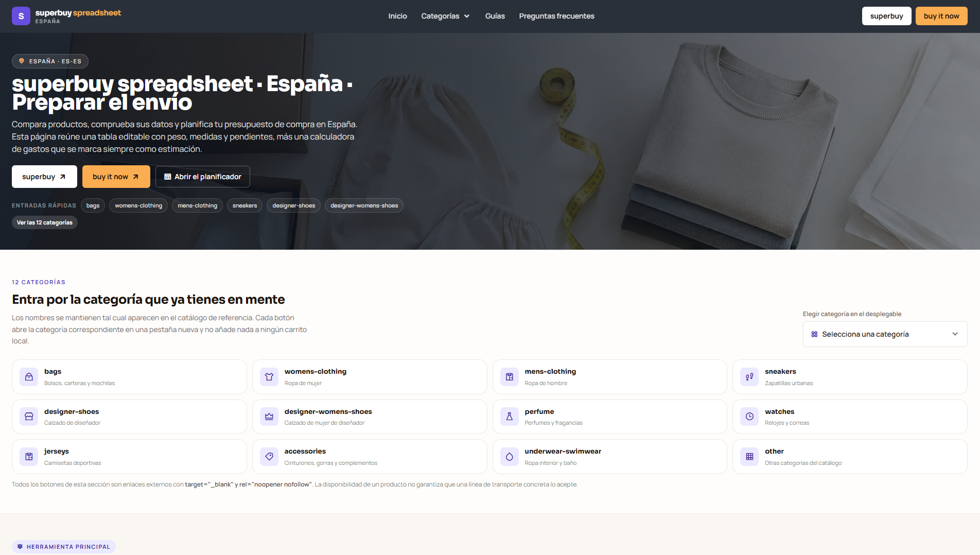Select the bags quick entry chip
Viewport: 980px width, 555px height.
click(93, 205)
